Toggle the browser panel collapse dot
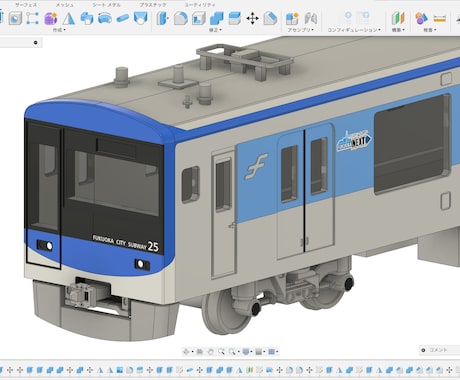 (36, 42)
